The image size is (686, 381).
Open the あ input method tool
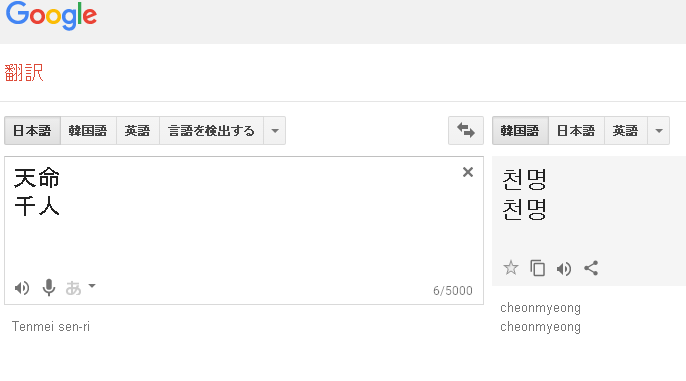pos(73,288)
